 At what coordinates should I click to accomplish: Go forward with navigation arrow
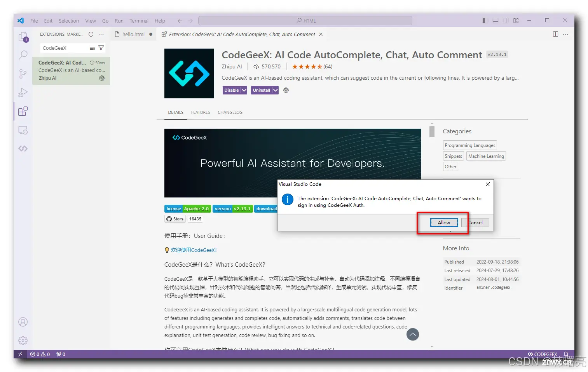(x=190, y=21)
